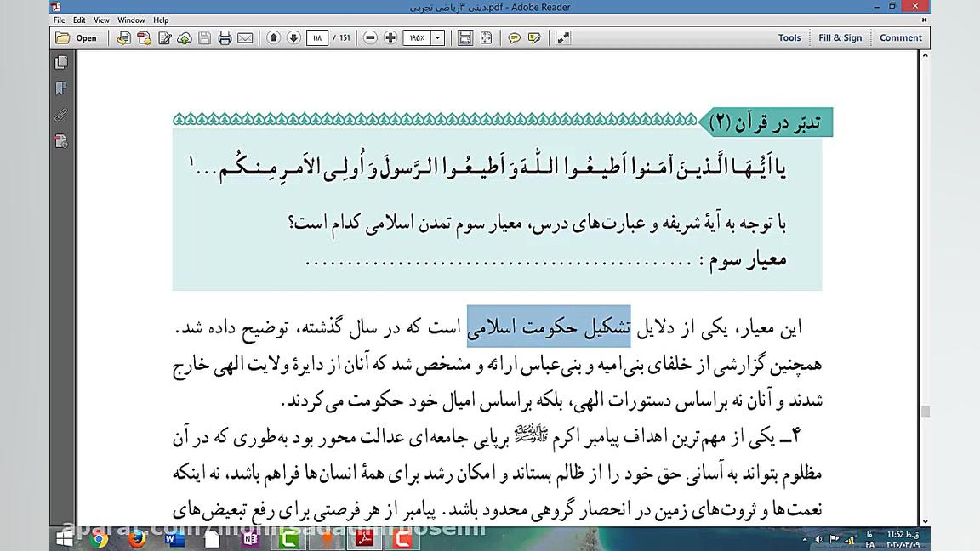Viewport: 980px width, 551px height.
Task: Open the Comment pane
Action: tap(901, 38)
